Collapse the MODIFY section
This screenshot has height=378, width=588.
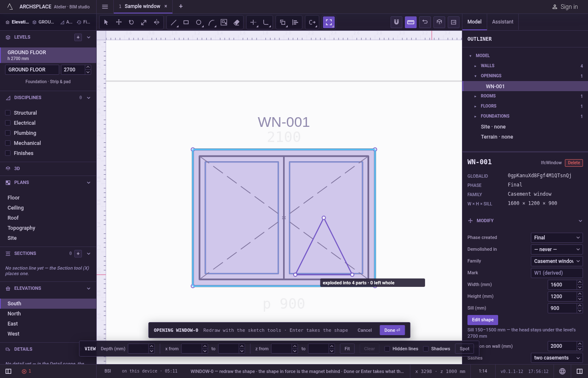pyautogui.click(x=580, y=221)
